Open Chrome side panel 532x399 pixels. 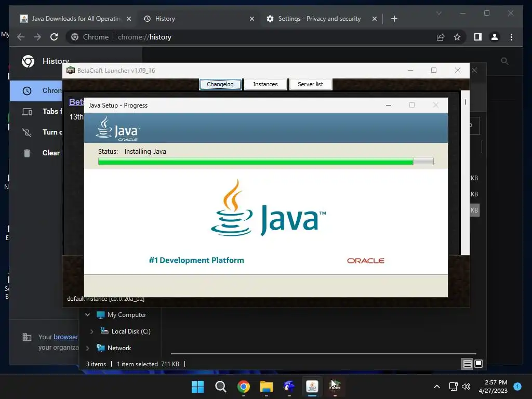(478, 37)
